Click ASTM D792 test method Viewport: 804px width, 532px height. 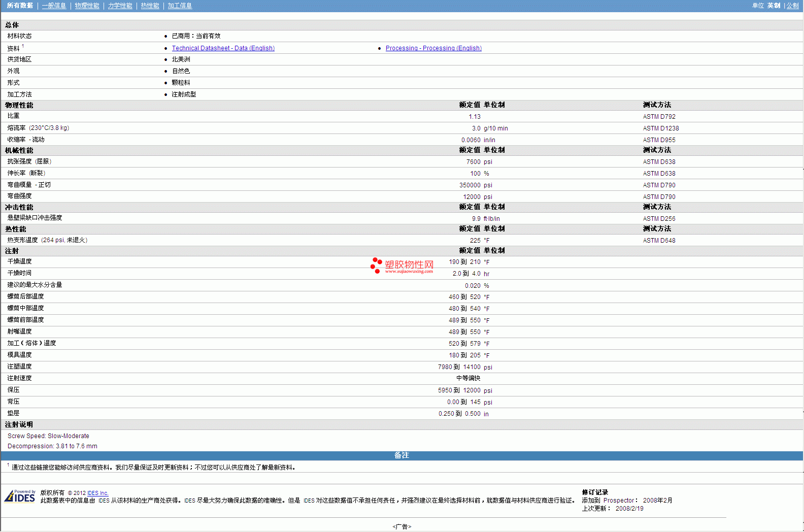pyautogui.click(x=659, y=117)
